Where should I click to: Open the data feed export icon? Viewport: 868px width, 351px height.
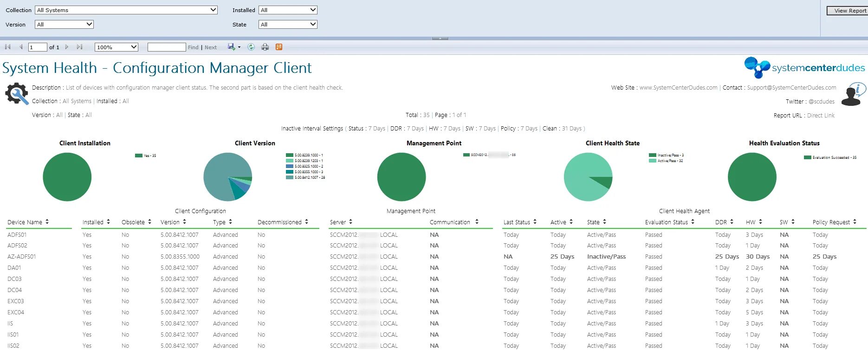click(x=279, y=47)
